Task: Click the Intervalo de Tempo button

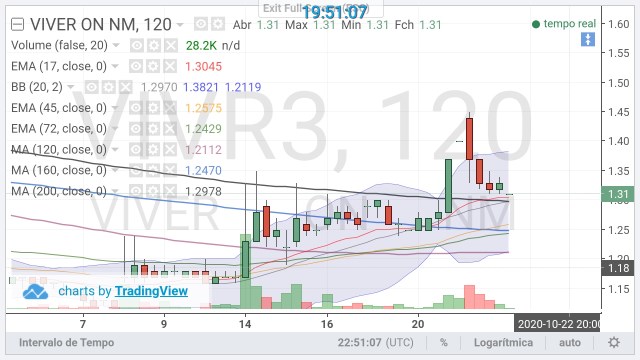Action: tap(66, 342)
